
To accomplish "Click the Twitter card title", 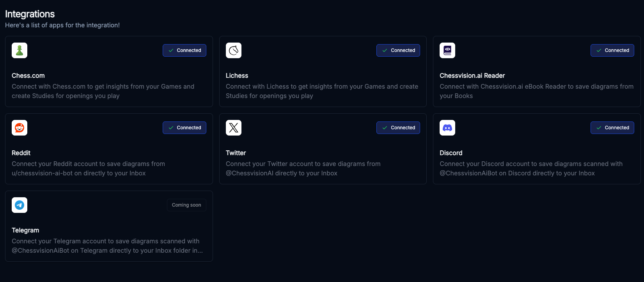I will pyautogui.click(x=236, y=153).
